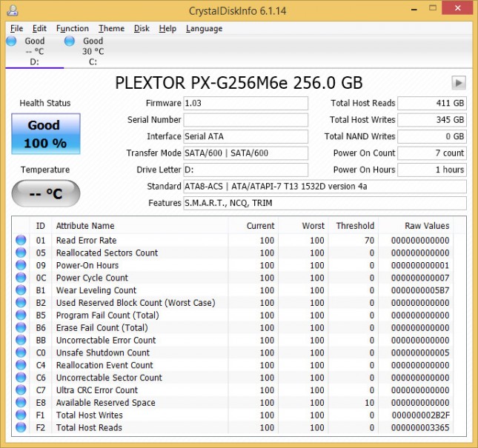Click the status orb for Total Host Reads row
Screen dimensions: 478x448
21,427
